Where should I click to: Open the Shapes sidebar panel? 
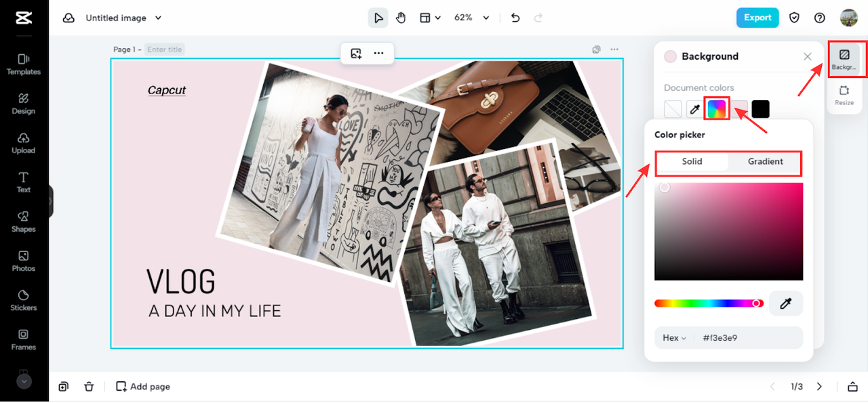(x=24, y=221)
